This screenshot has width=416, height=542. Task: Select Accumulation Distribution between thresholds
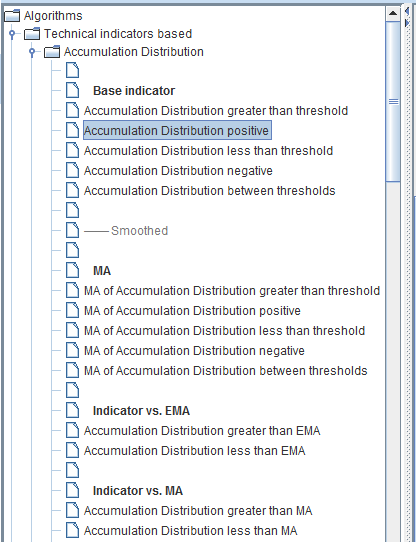(x=210, y=191)
